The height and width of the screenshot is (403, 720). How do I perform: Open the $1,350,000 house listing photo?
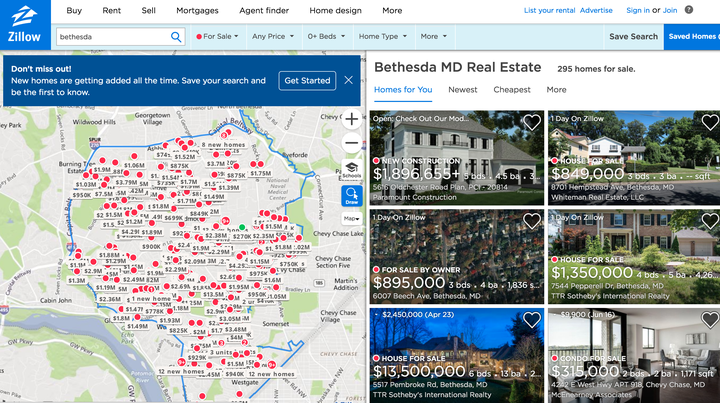(x=634, y=257)
